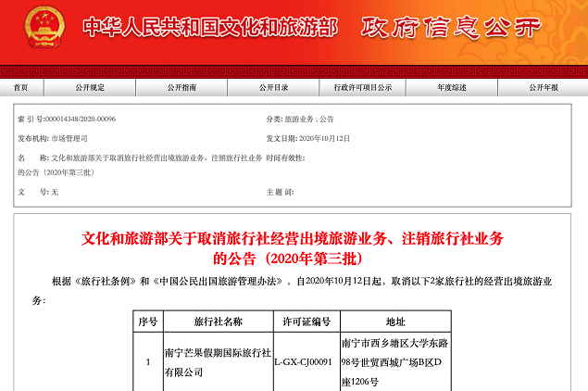Click the national emblem logo
Viewport: 588px width, 391px height.
pyautogui.click(x=40, y=28)
